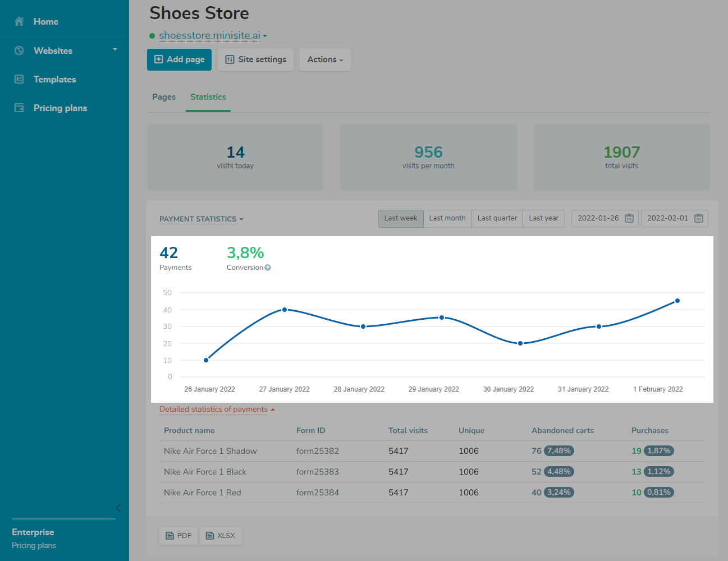Switch range to Last quarter
This screenshot has height=561, width=728.
coord(497,218)
